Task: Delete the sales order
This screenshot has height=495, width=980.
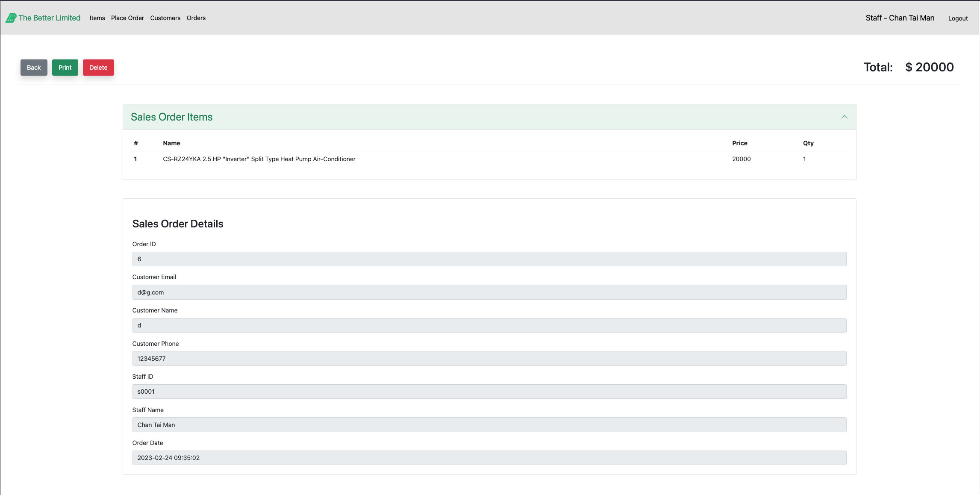Action: [x=98, y=68]
